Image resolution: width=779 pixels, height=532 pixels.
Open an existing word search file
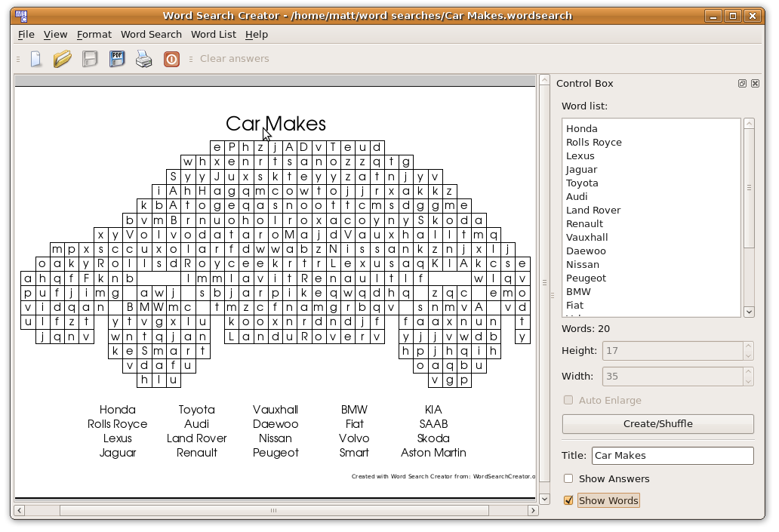63,58
